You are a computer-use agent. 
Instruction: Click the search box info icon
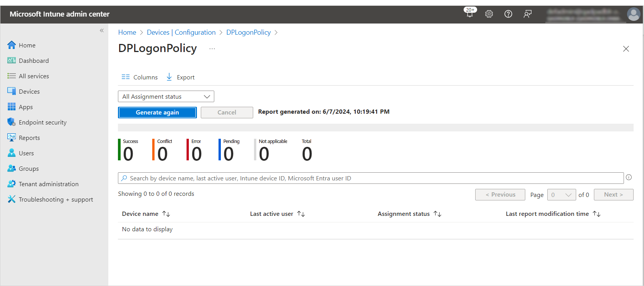[629, 177]
